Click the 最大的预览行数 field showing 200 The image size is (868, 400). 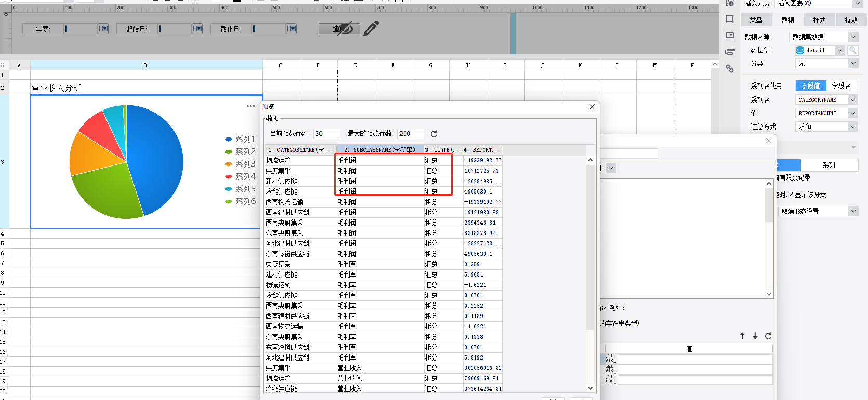tap(411, 134)
